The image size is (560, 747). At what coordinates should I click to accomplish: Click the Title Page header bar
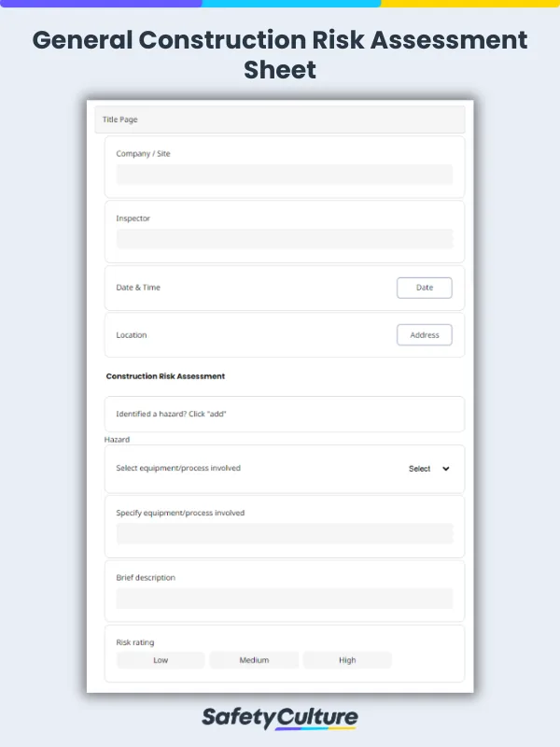pos(280,120)
